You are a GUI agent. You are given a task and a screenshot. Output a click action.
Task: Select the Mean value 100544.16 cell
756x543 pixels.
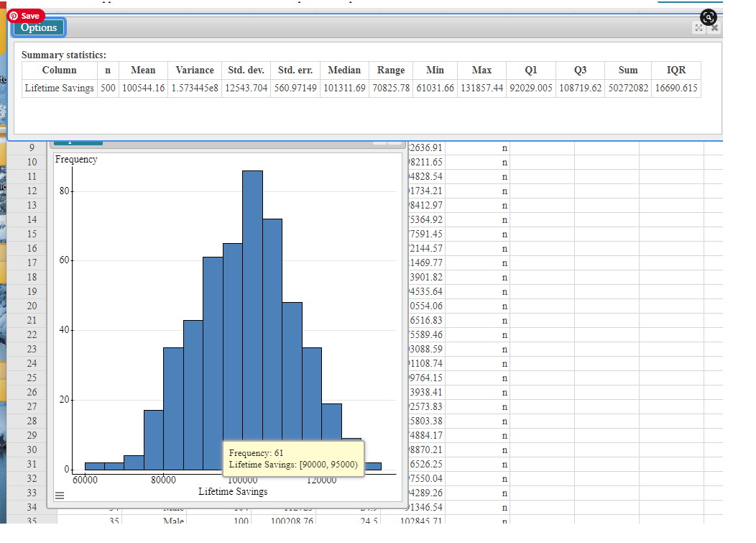click(142, 88)
